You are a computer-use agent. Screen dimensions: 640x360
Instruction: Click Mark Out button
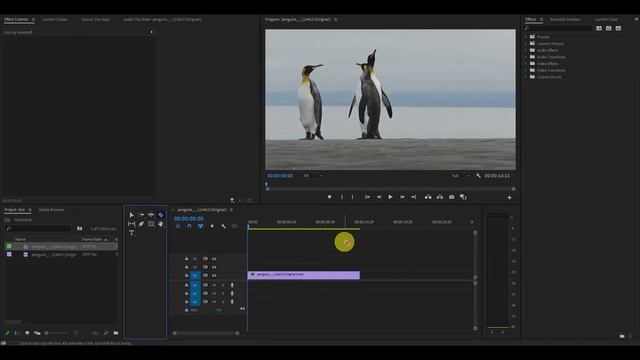[x=353, y=197]
